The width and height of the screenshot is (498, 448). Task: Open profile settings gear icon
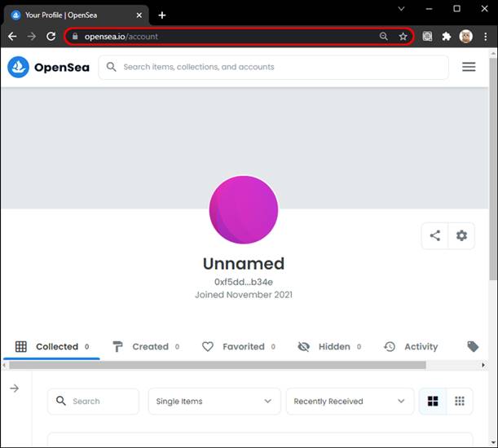coord(462,235)
